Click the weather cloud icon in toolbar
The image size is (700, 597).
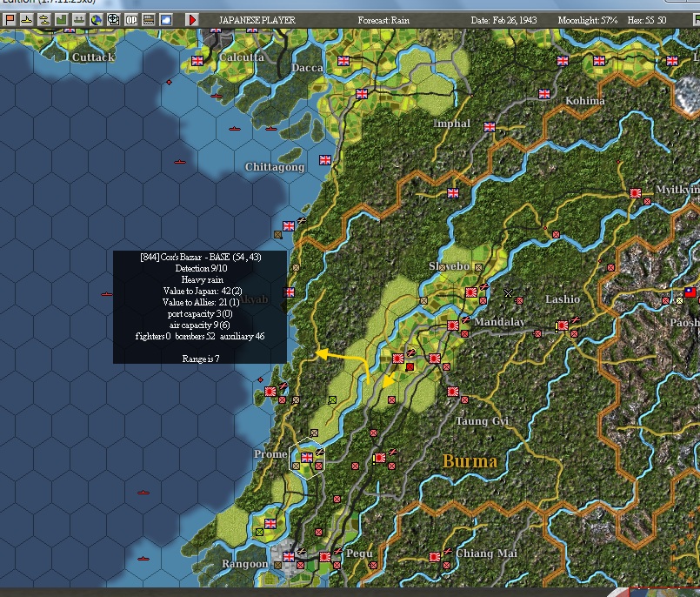[x=166, y=20]
